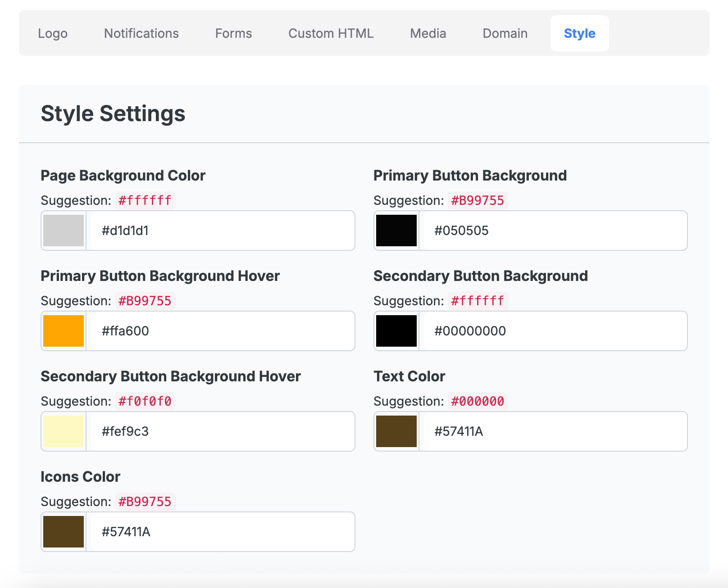Open the Page Background Color swatch
This screenshot has height=588, width=728.
(x=64, y=231)
